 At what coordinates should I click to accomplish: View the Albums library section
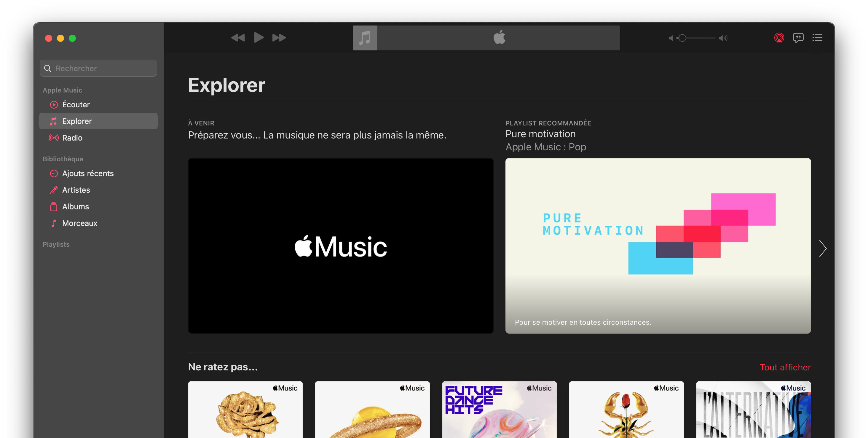point(76,206)
